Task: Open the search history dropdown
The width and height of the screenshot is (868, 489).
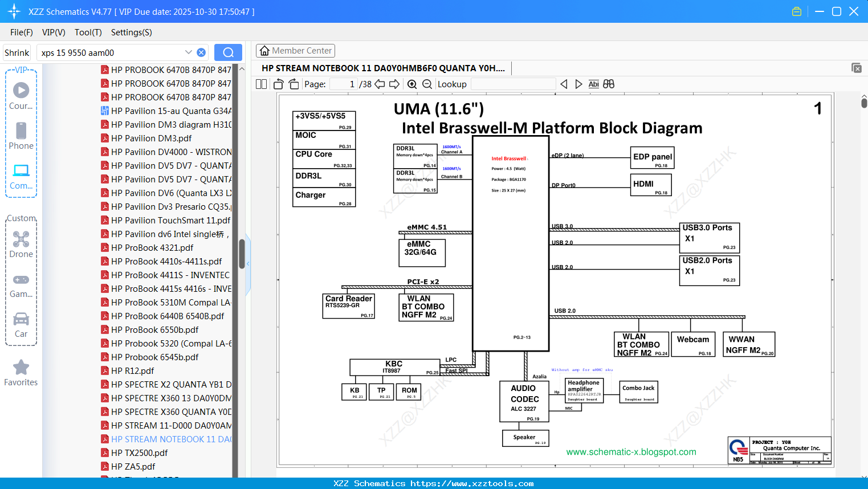Action: tap(189, 52)
